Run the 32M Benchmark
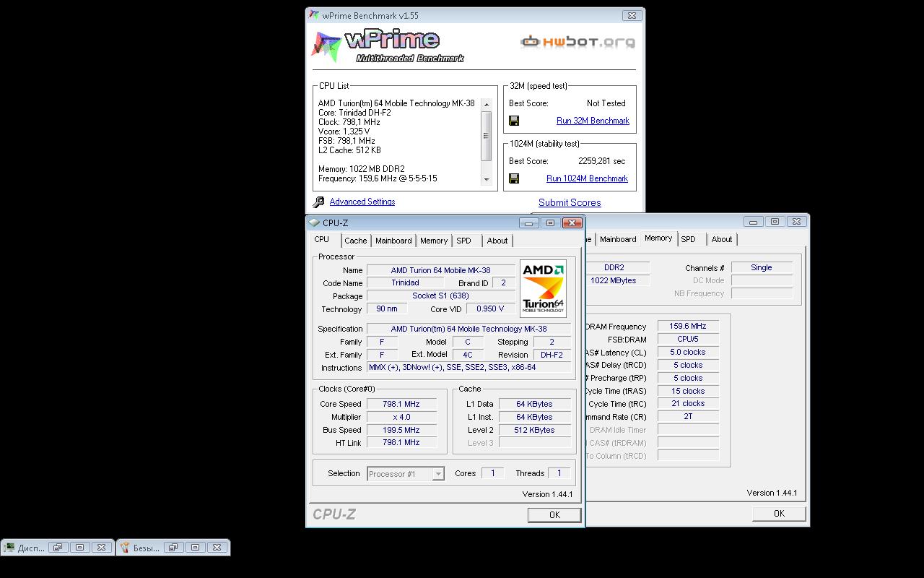The width and height of the screenshot is (924, 578). 593,121
